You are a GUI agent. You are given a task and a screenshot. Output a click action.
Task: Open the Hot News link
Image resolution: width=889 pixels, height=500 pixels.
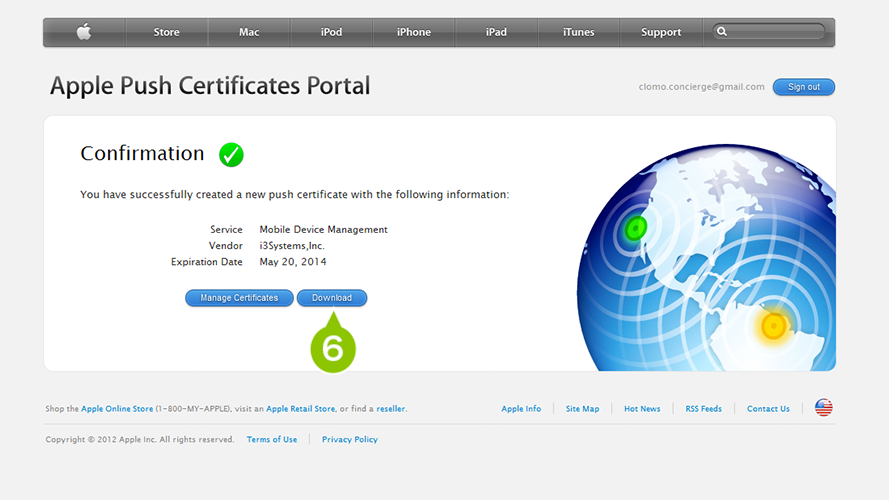(x=642, y=409)
